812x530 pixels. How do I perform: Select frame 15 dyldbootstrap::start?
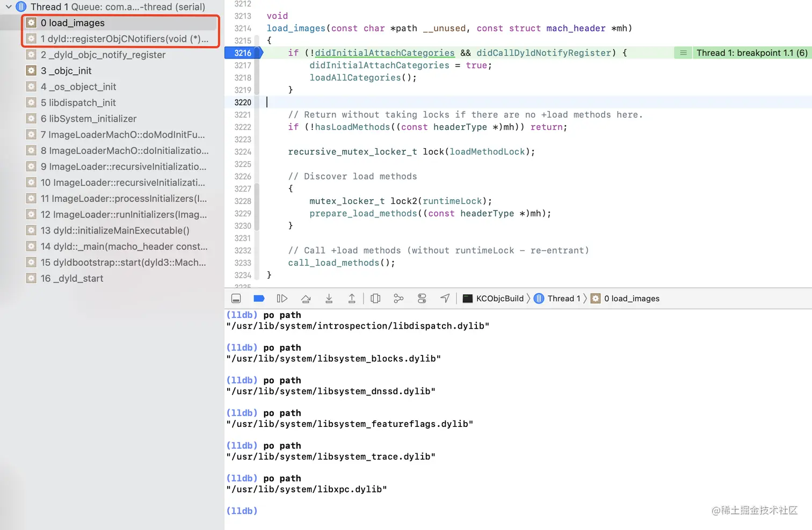(x=112, y=263)
